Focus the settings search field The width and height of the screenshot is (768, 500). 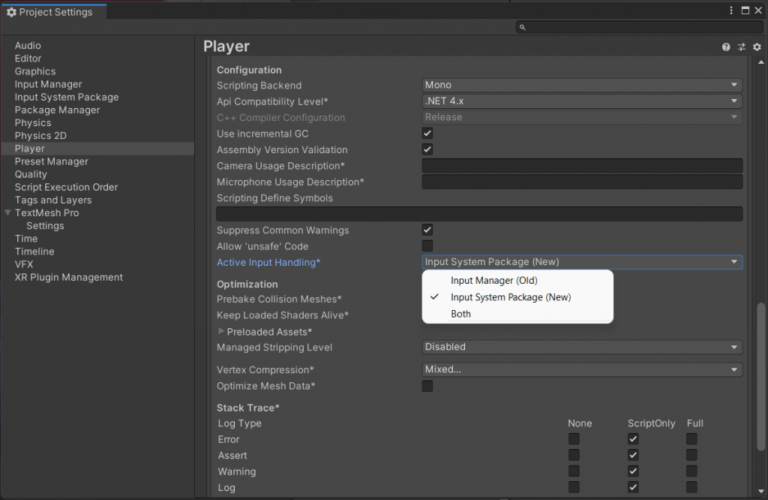point(639,27)
